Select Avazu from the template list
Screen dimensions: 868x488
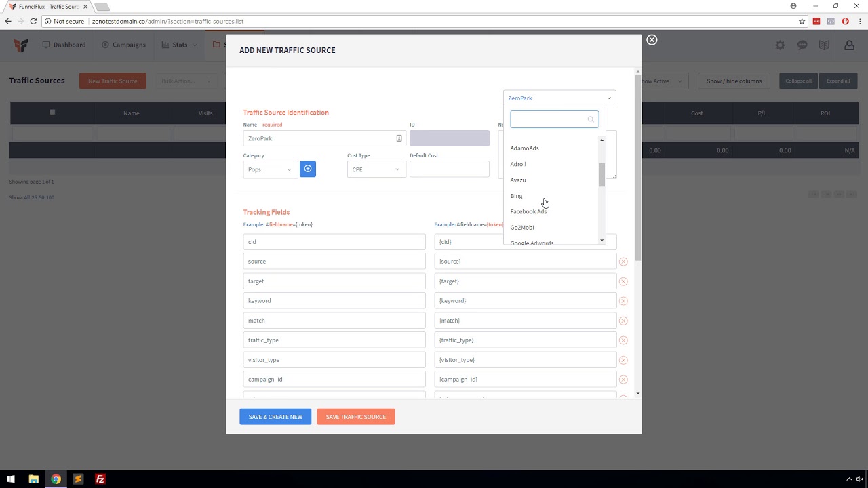coord(518,180)
